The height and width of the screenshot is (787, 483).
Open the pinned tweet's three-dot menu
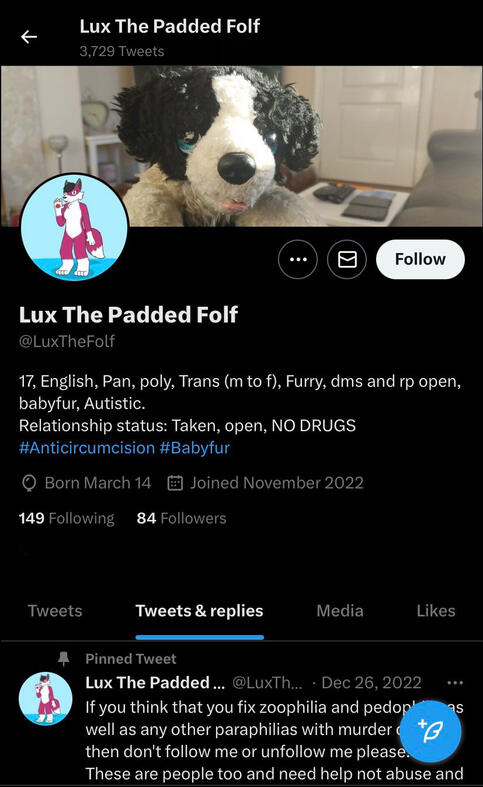(x=454, y=683)
